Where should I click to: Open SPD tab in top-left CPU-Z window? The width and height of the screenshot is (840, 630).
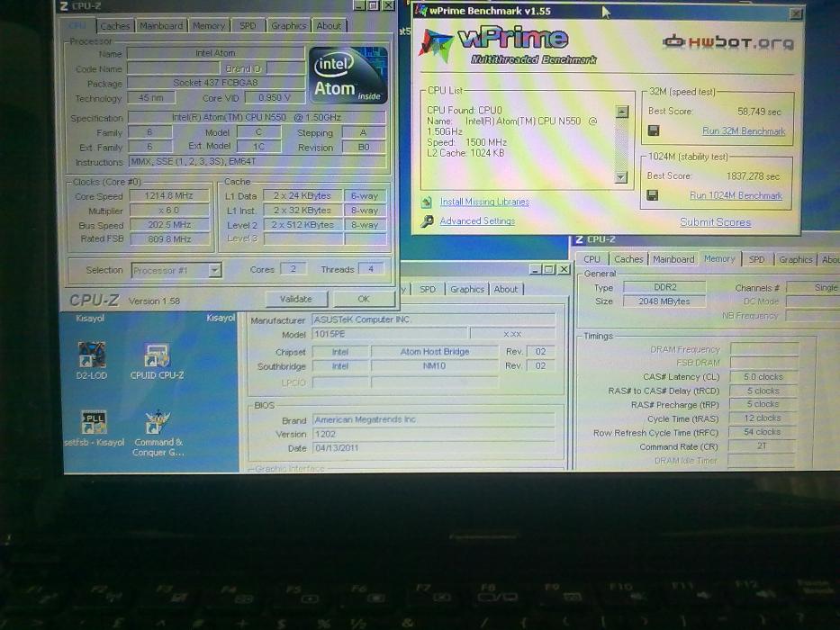click(x=248, y=25)
